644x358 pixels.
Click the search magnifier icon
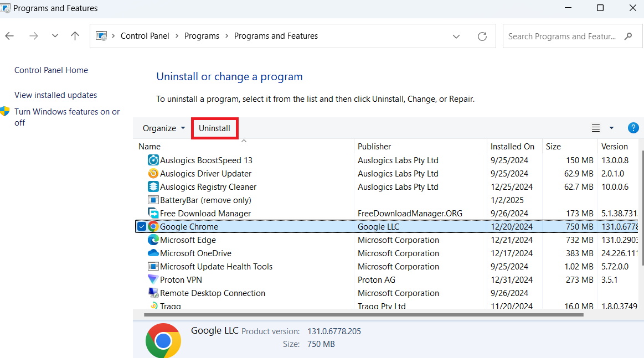[x=628, y=36]
